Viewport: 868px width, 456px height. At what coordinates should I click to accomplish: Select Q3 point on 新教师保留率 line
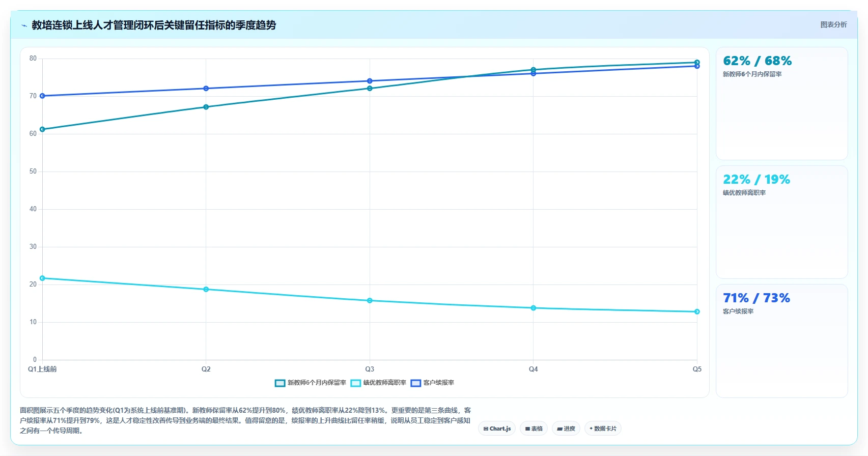370,89
